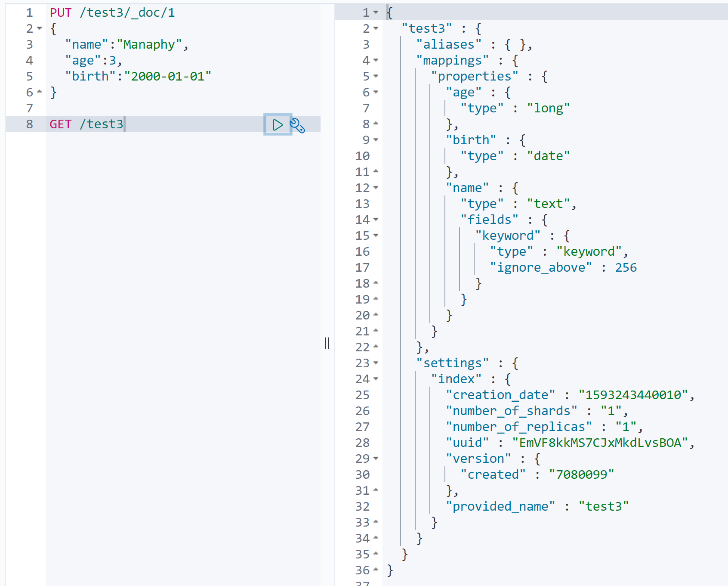Fold the "mappings" block at line 4
The height and width of the screenshot is (586, 728).
376,60
